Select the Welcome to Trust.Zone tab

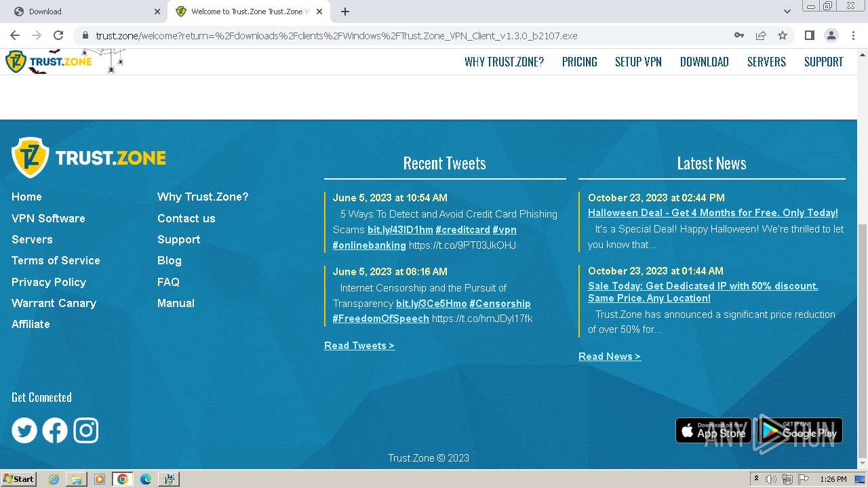coord(248,12)
